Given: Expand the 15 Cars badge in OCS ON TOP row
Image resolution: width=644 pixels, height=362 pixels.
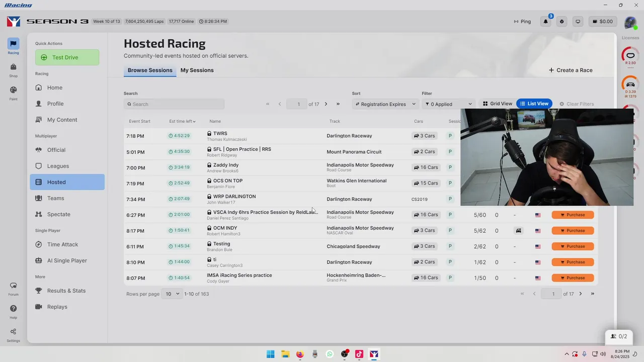Looking at the screenshot, I should [426, 183].
